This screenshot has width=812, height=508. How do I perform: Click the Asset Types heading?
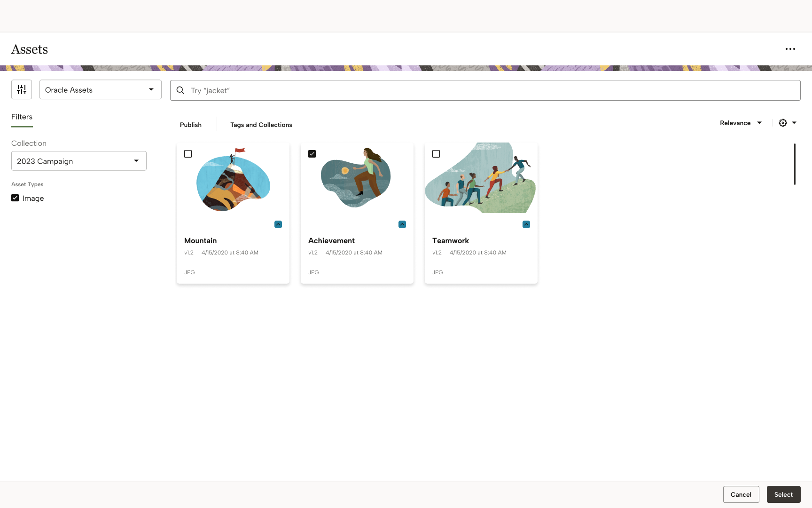(27, 184)
